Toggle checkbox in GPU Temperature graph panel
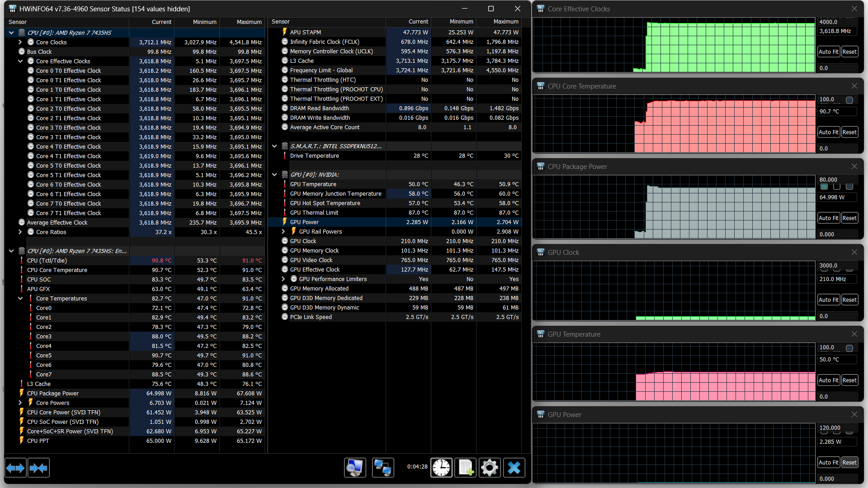Image resolution: width=868 pixels, height=488 pixels. coord(849,348)
